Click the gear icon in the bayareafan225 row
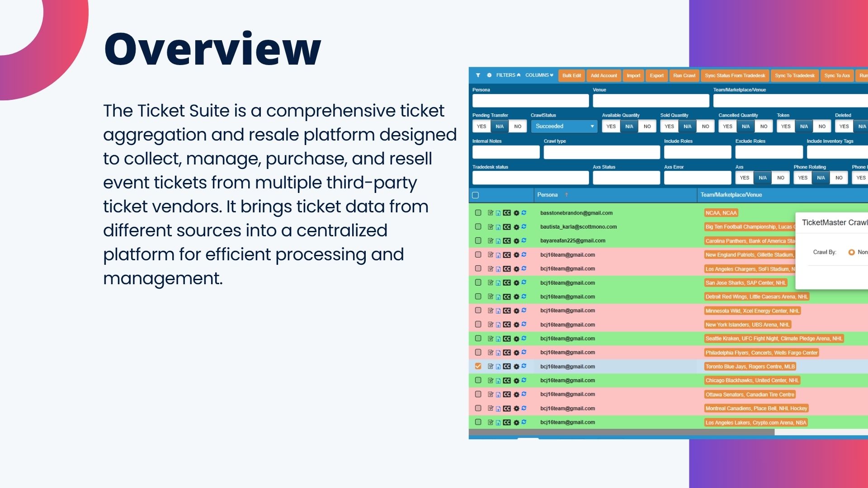Screen dimensions: 868x488 516,241
